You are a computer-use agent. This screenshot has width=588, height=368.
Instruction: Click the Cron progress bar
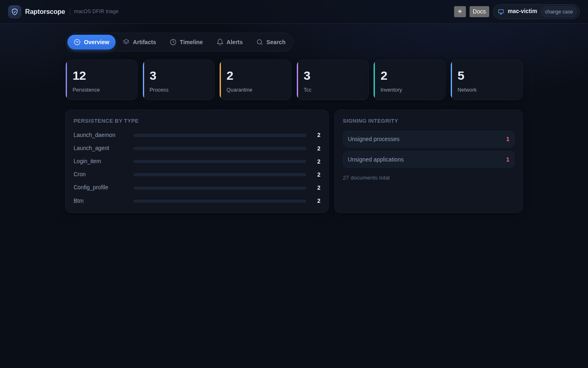220,175
